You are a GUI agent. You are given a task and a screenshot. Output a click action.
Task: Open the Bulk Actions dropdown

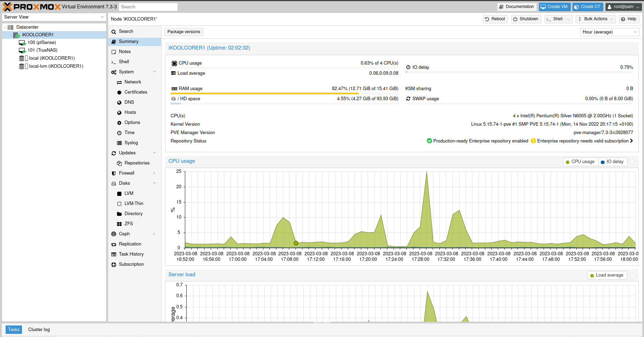[x=596, y=19]
